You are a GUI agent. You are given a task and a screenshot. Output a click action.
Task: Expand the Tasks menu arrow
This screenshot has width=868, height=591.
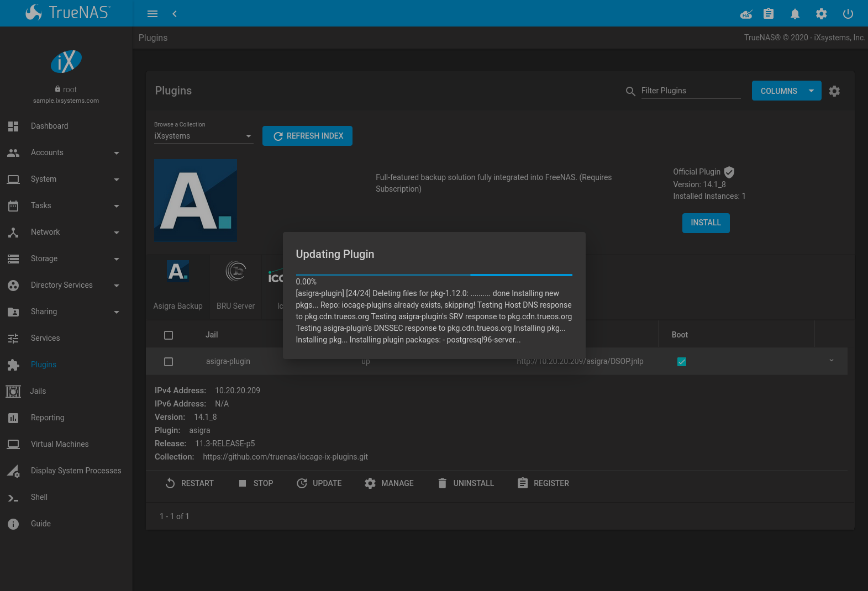117,206
